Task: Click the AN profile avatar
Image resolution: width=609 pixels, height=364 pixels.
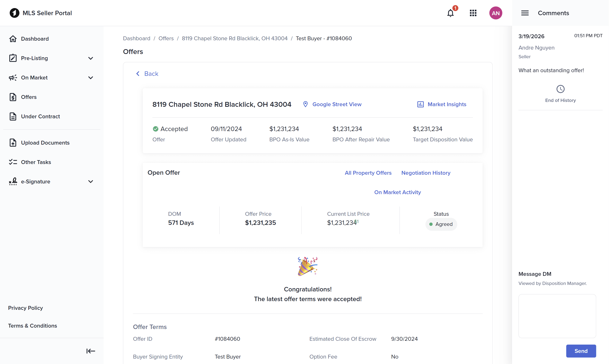Action: point(495,13)
